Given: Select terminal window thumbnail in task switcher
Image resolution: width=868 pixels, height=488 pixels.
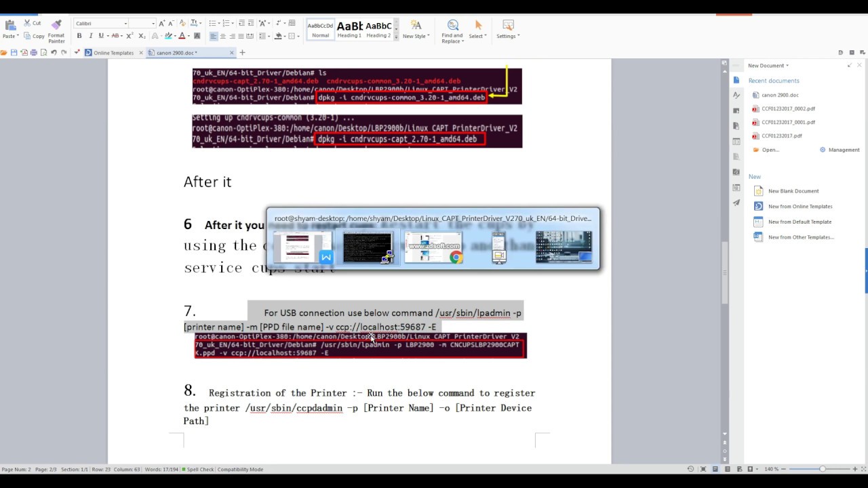Looking at the screenshot, I should click(x=368, y=247).
